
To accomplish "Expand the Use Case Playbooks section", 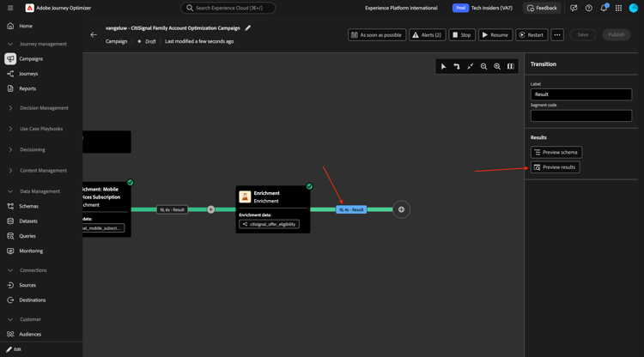I will click(x=10, y=129).
